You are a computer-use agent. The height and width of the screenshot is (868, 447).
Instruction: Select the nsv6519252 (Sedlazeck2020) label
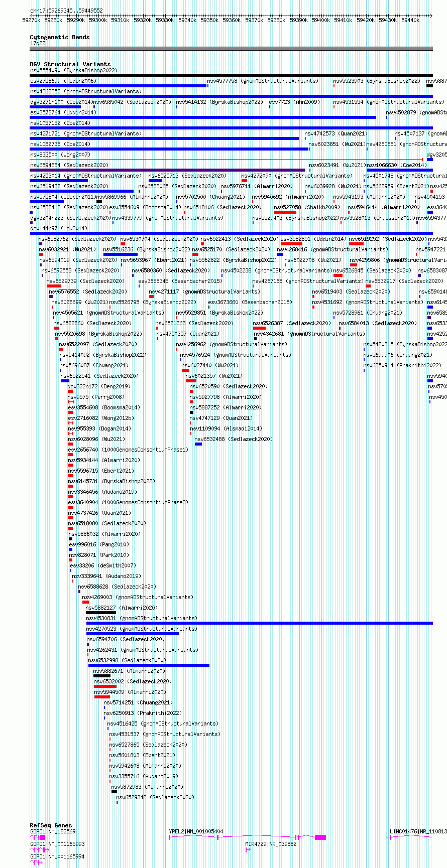tap(388, 239)
